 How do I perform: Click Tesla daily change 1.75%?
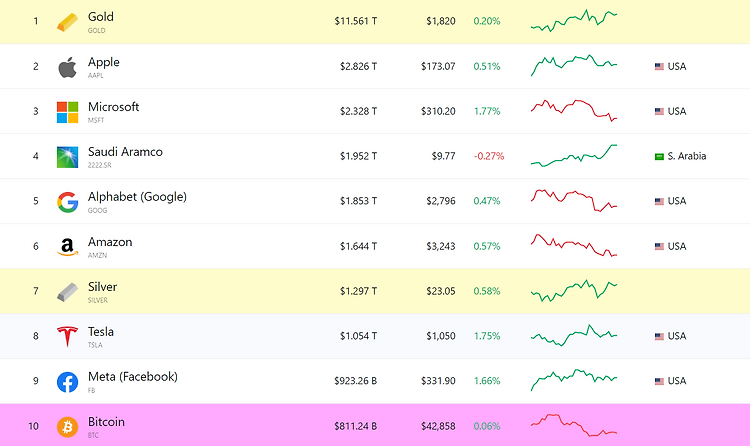pyautogui.click(x=487, y=336)
